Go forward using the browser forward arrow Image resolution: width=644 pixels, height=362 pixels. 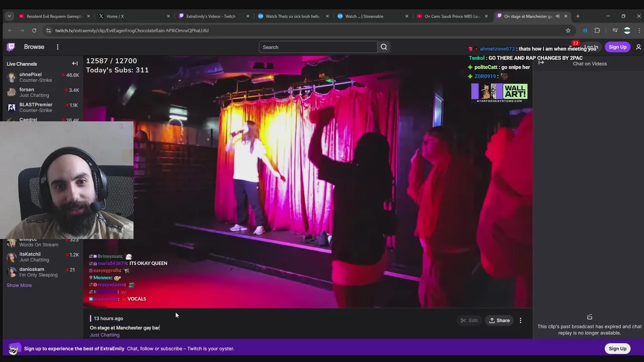[22, 30]
